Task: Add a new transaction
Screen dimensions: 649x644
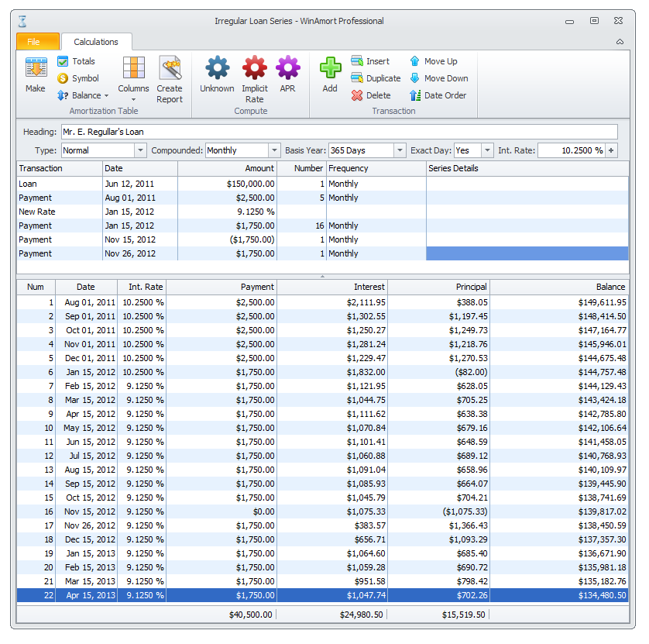Action: pyautogui.click(x=330, y=74)
